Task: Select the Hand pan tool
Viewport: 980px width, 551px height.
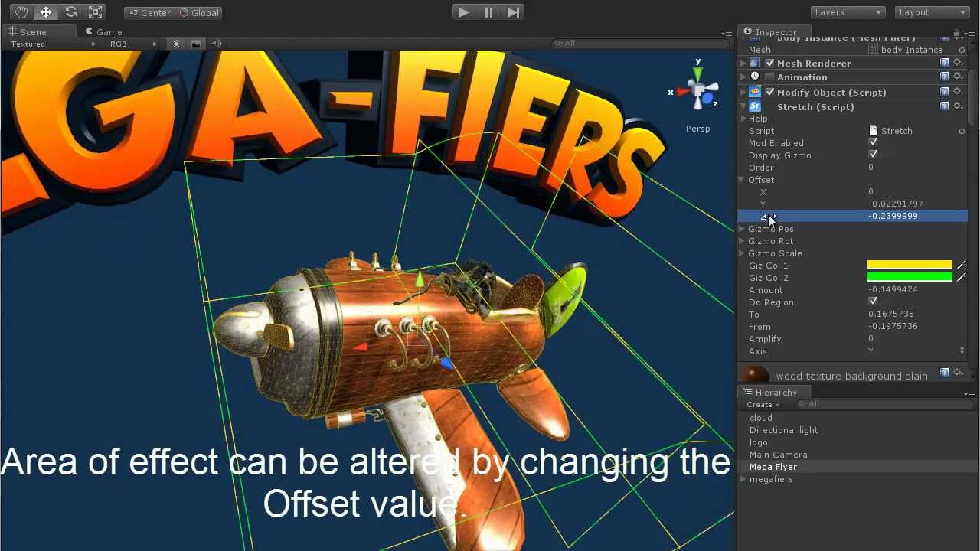Action: point(21,12)
